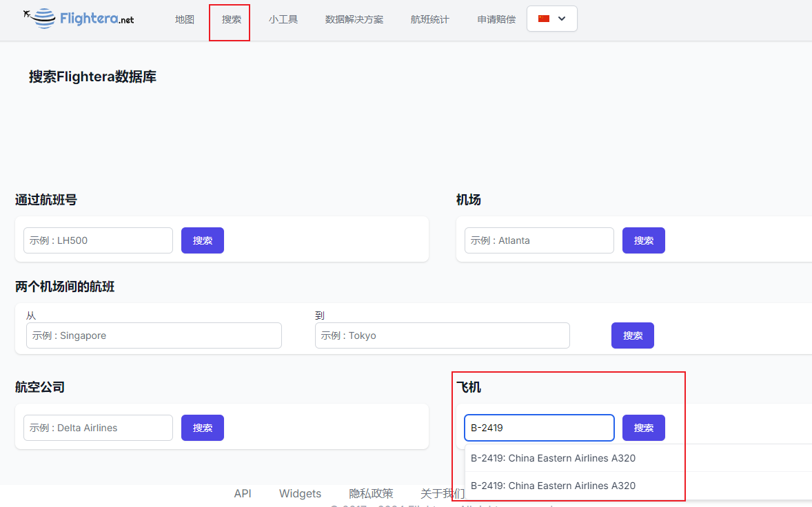Click the flight number field (LH500 example)

coord(98,240)
